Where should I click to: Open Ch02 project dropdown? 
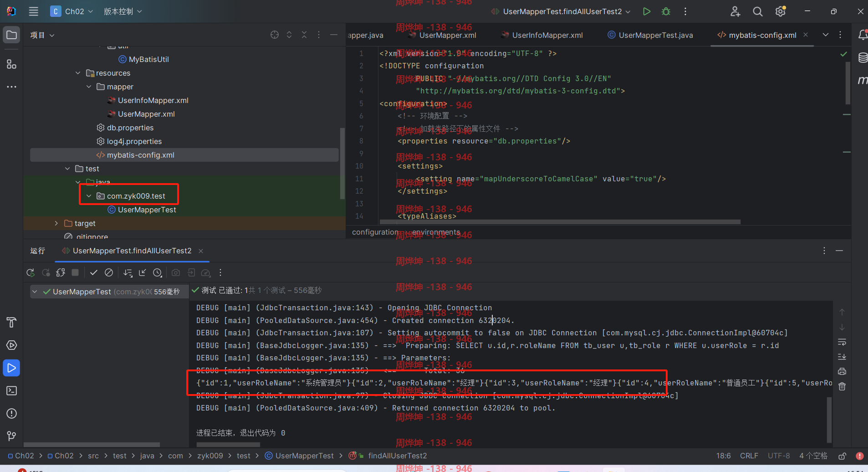pyautogui.click(x=72, y=11)
